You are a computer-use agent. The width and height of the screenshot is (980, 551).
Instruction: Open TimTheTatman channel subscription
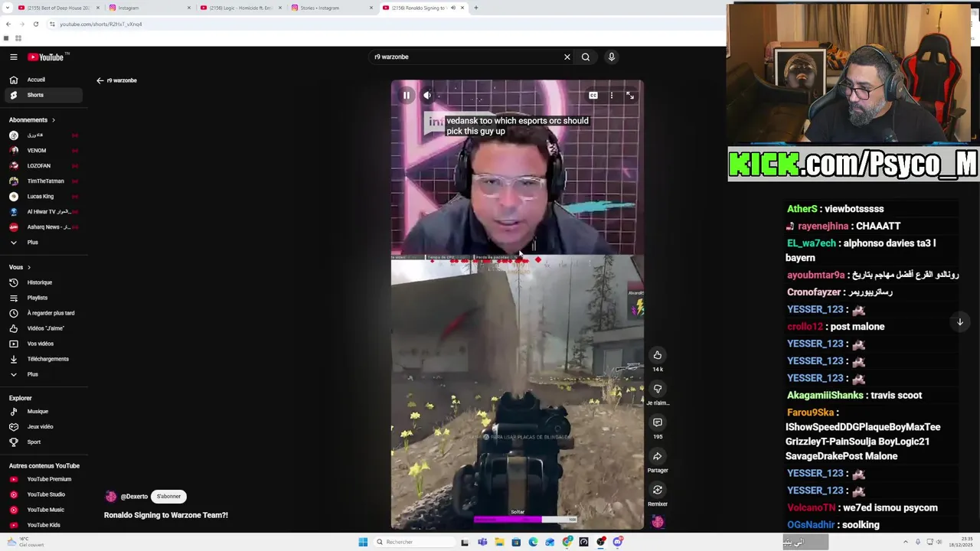(43, 181)
